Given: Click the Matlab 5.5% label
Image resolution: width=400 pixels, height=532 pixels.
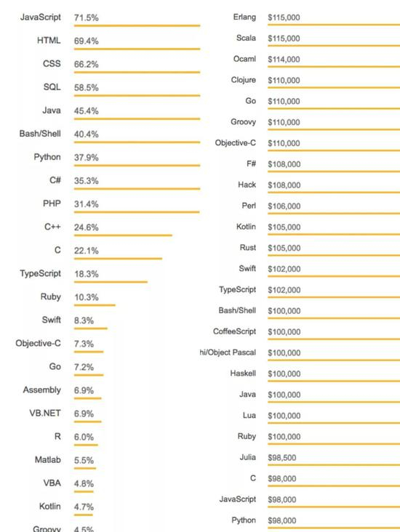Looking at the screenshot, I should tap(48, 460).
